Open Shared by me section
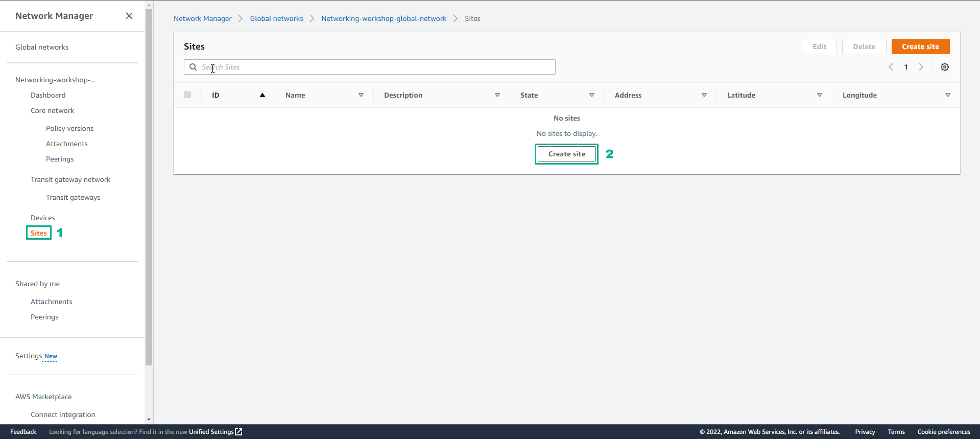Screen dimensions: 980x439 (x=37, y=284)
